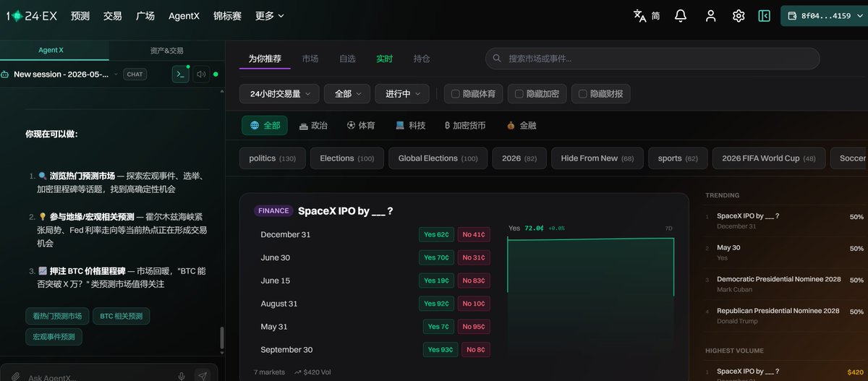Viewport: 868px width, 381px height.
Task: Filter by Hide From New tag
Action: pos(597,158)
